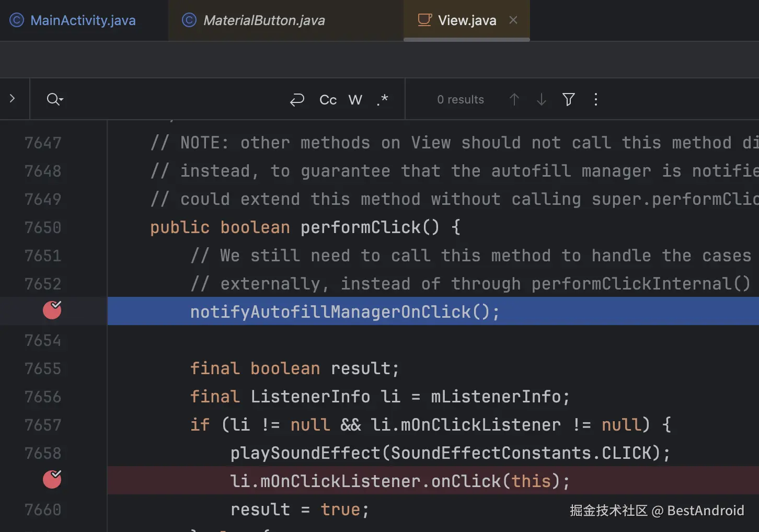Viewport: 759px width, 532px height.
Task: Click the playSoundEffect call
Action: point(305,453)
